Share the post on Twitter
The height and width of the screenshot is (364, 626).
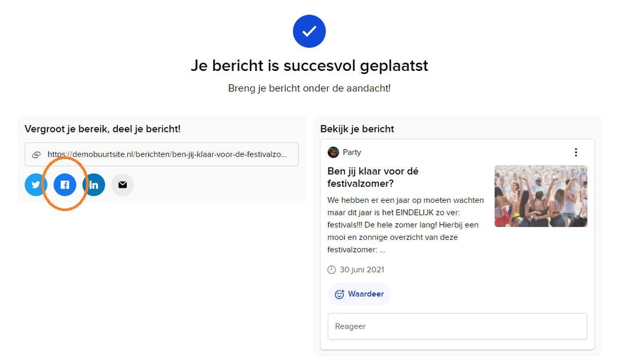[x=35, y=185]
